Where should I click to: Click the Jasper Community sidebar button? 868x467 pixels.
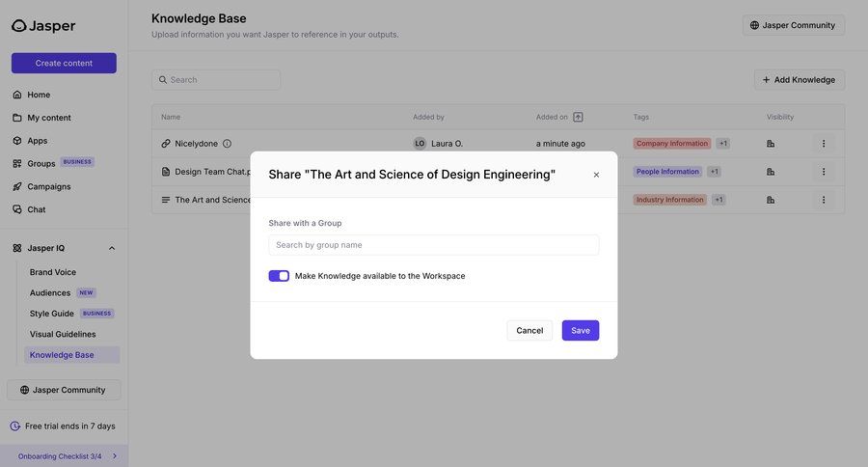tap(64, 390)
